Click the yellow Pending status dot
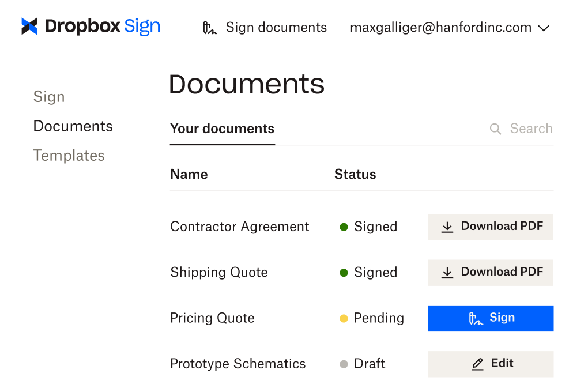 (x=344, y=318)
